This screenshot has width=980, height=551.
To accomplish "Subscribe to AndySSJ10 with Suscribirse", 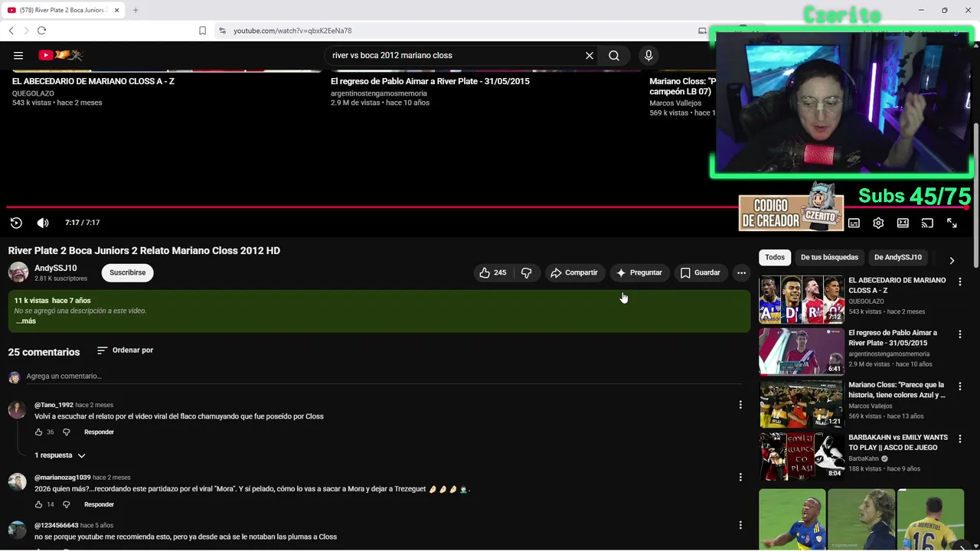I will [x=127, y=272].
